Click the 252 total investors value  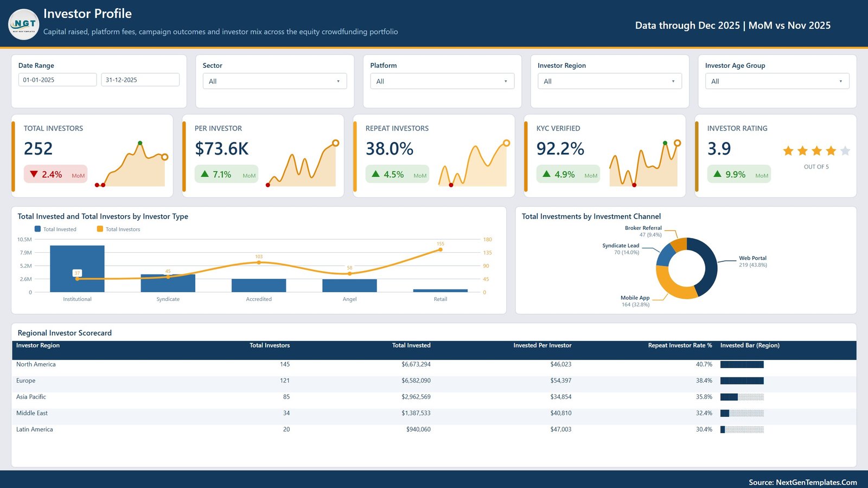(x=38, y=149)
